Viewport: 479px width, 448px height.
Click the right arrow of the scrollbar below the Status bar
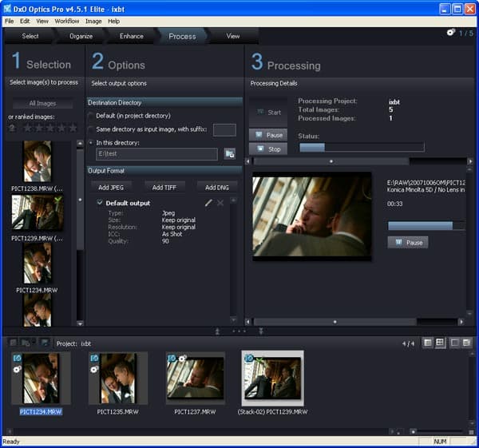point(470,161)
